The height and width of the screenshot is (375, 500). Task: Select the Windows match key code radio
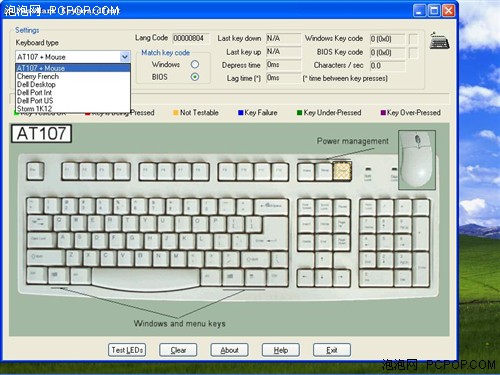click(195, 64)
